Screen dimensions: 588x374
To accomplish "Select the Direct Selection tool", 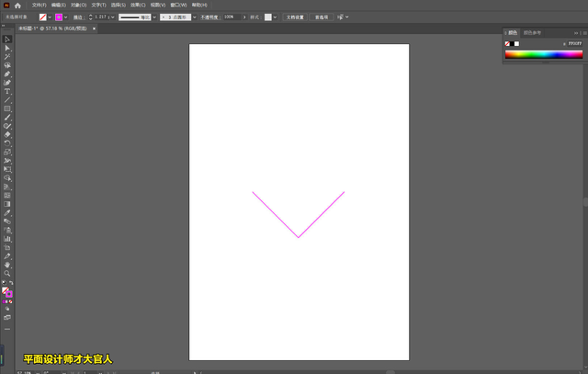I will tap(7, 48).
